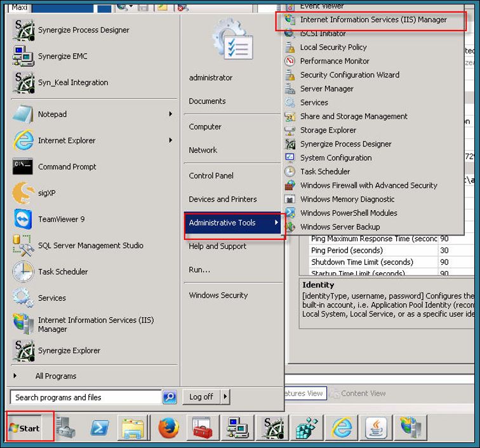
Task: Open System Configuration
Action: click(373, 158)
